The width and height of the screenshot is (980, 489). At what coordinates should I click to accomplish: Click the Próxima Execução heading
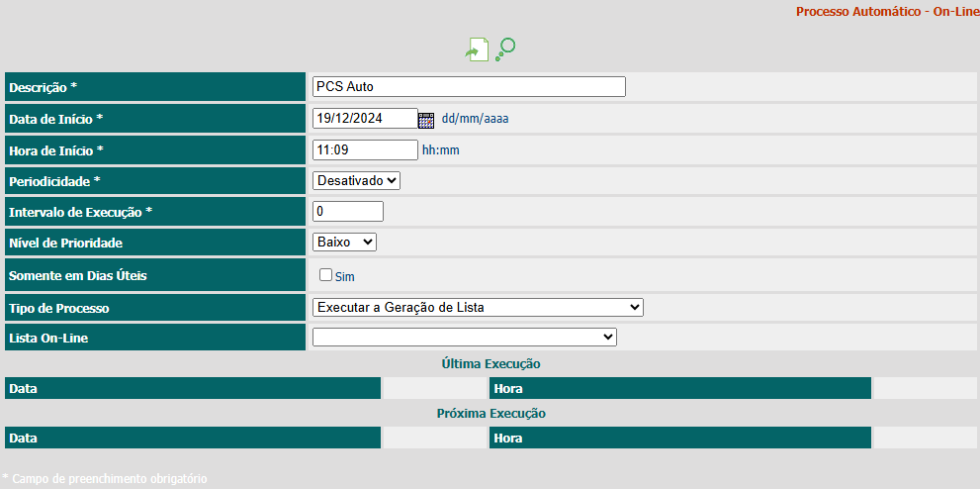490,414
